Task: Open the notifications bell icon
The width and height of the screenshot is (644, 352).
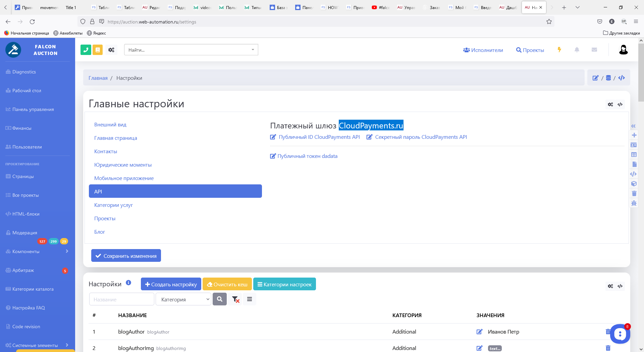Action: click(x=577, y=50)
